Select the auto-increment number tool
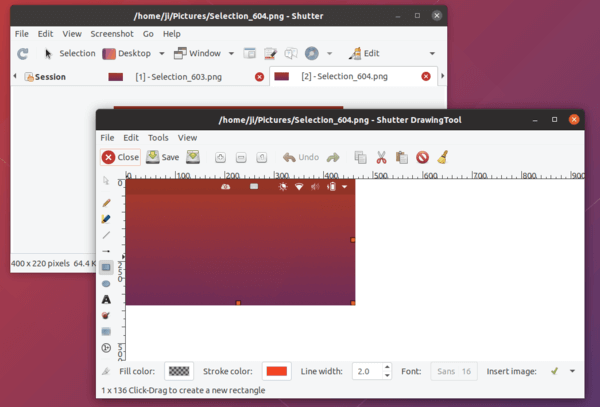Viewport: 600px width, 407px height. pyautogui.click(x=106, y=348)
